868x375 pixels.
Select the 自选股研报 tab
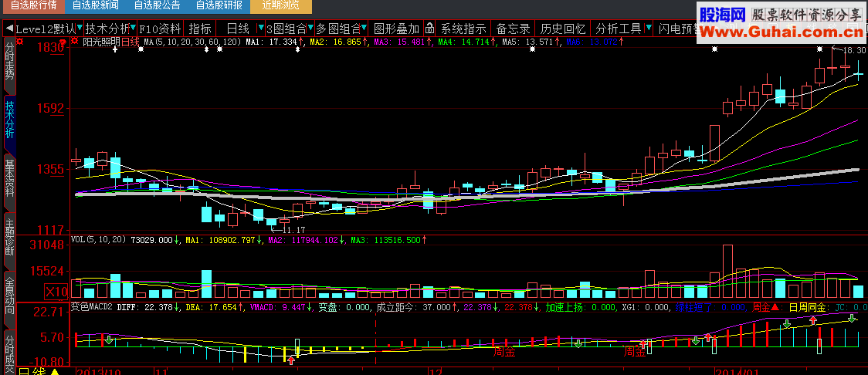219,6
